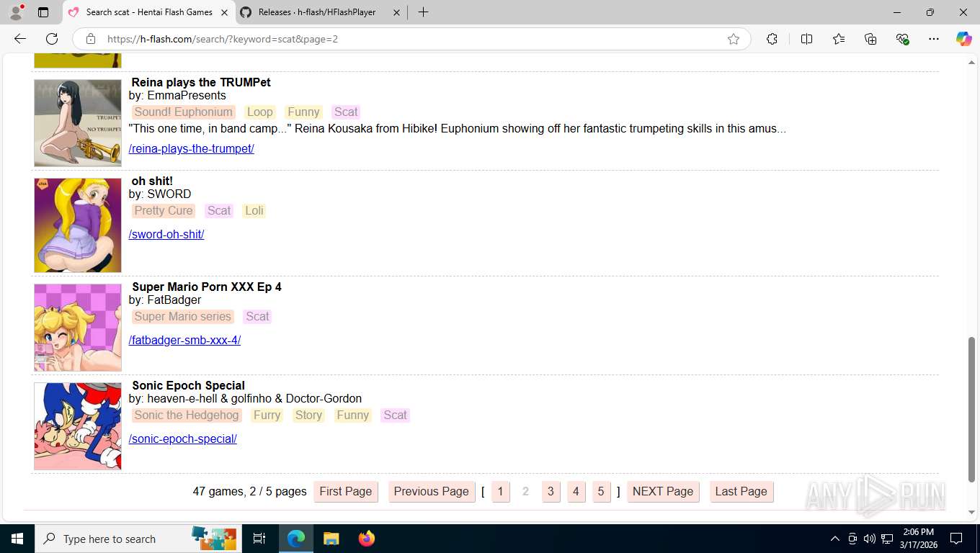Click the address bar URL field

(x=411, y=39)
